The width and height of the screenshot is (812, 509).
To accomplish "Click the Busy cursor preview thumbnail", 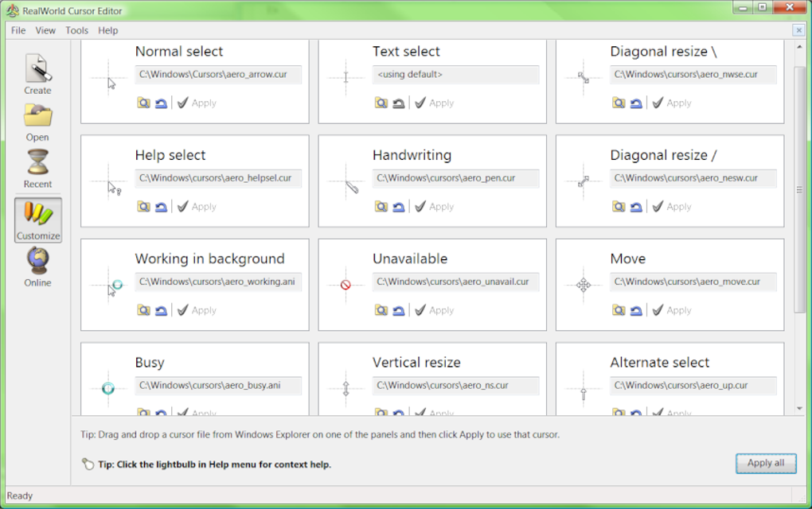I will [108, 388].
